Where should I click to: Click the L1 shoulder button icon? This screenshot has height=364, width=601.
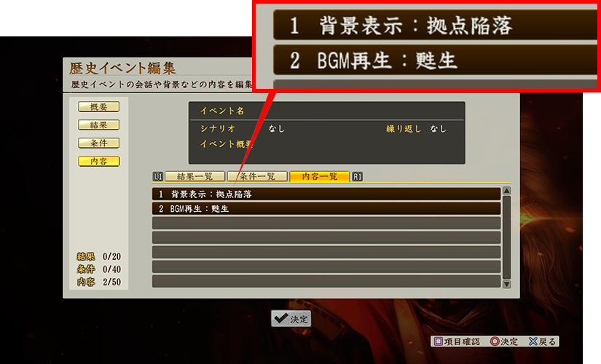[158, 177]
